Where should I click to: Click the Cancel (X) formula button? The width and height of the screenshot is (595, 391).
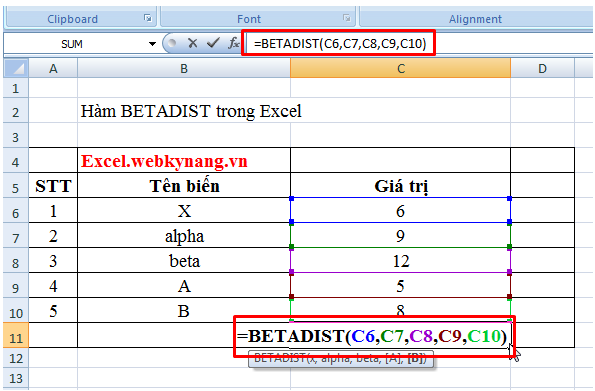click(x=193, y=44)
